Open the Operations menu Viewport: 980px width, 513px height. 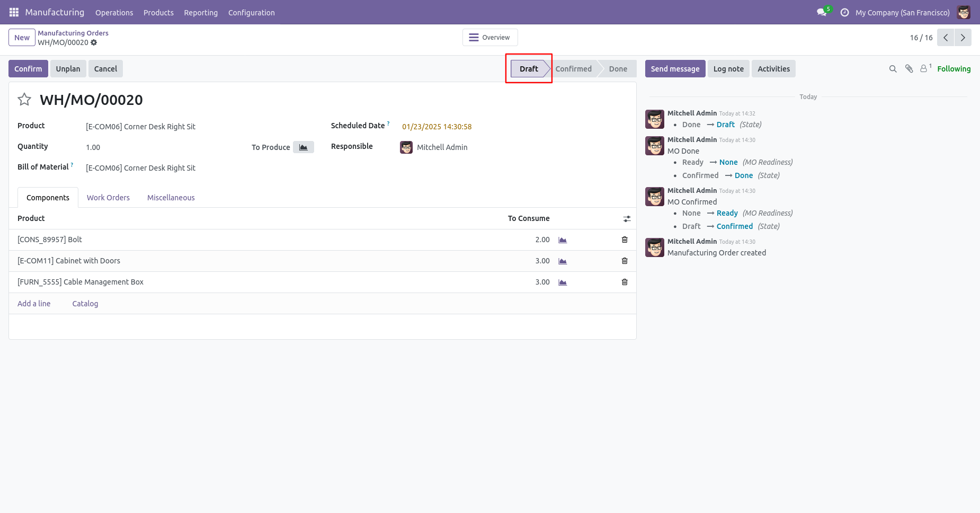[114, 13]
